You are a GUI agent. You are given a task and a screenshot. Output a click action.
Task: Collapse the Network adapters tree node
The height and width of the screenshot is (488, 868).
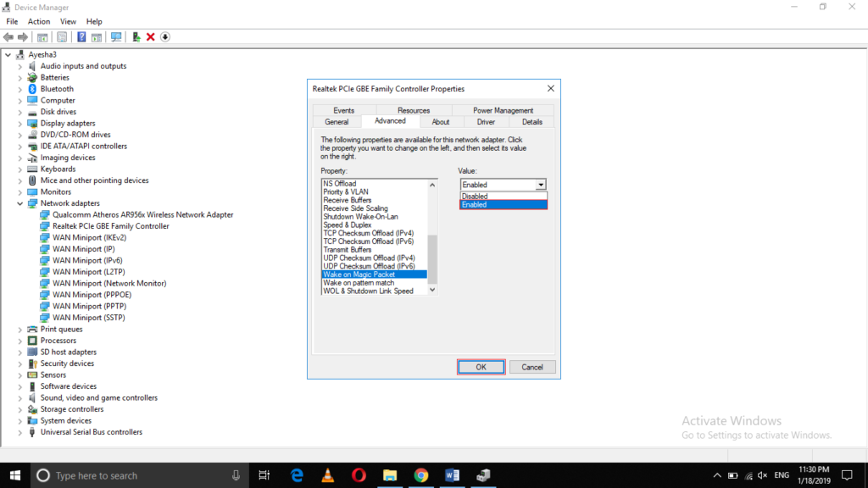coord(20,203)
